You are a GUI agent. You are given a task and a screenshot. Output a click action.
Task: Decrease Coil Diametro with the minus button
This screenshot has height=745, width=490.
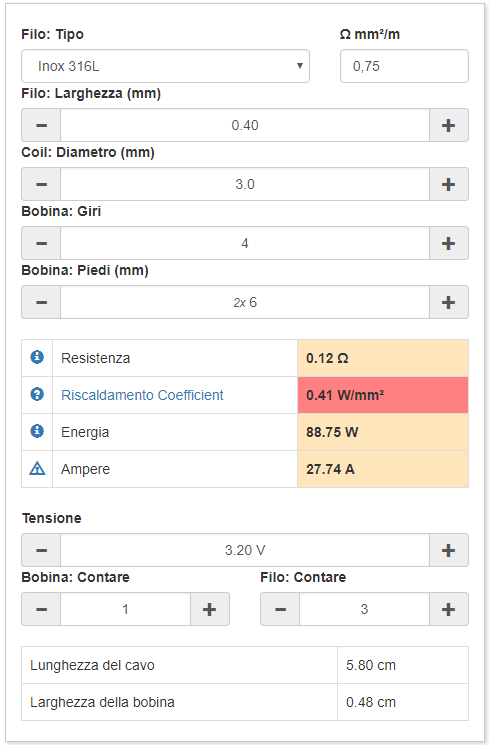41,184
